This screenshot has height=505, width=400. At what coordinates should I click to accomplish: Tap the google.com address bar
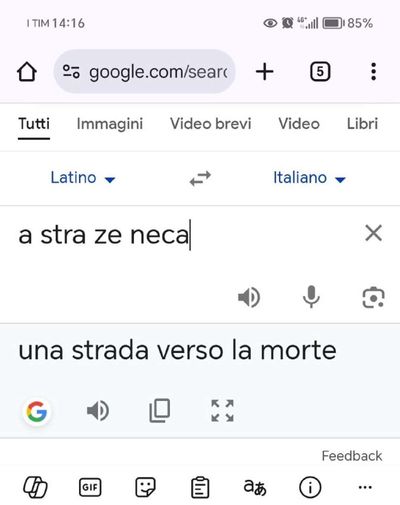[144, 71]
